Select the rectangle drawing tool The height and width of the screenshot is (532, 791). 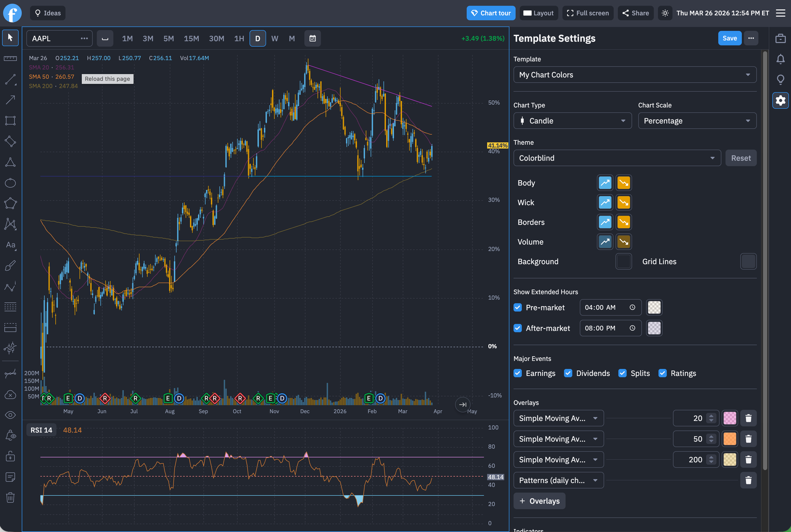pyautogui.click(x=10, y=121)
